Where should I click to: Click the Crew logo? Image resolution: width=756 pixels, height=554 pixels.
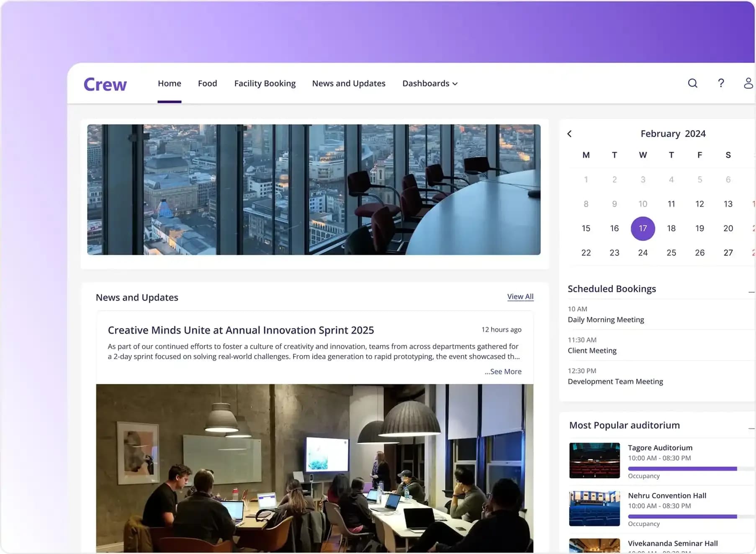(x=105, y=84)
